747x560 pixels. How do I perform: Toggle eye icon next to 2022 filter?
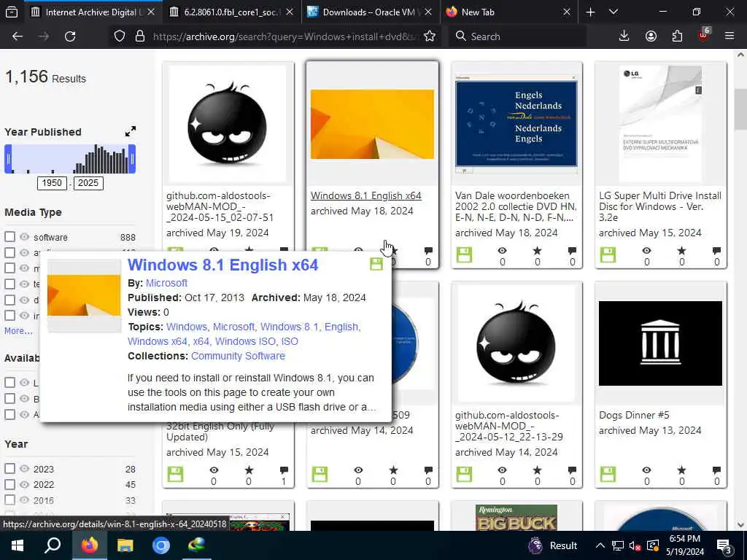[25, 484]
